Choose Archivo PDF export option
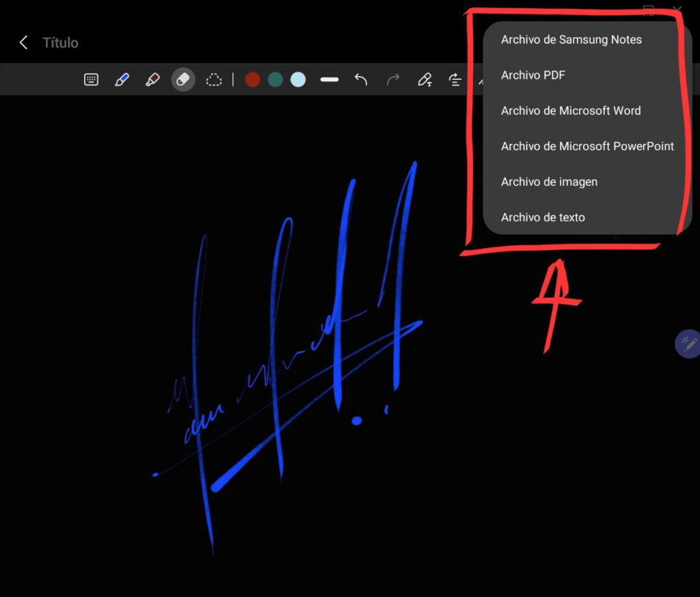 (533, 75)
